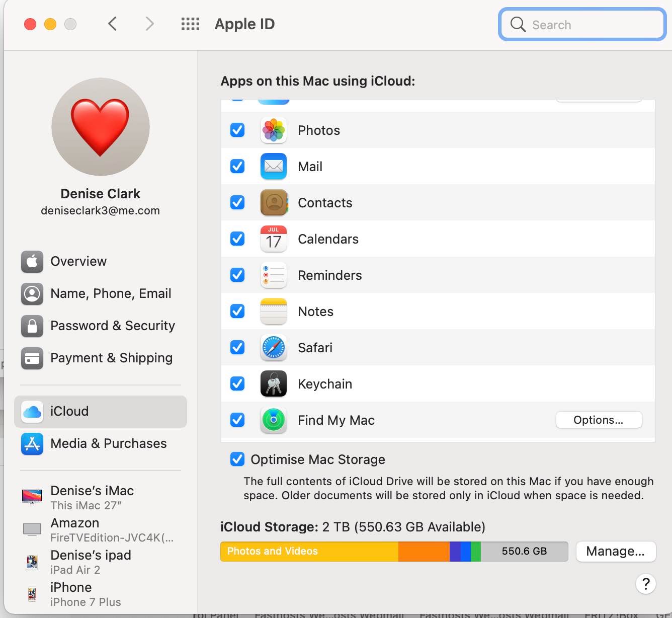The height and width of the screenshot is (618, 672).
Task: Uncheck the Keychain checkbox
Action: [x=237, y=384]
